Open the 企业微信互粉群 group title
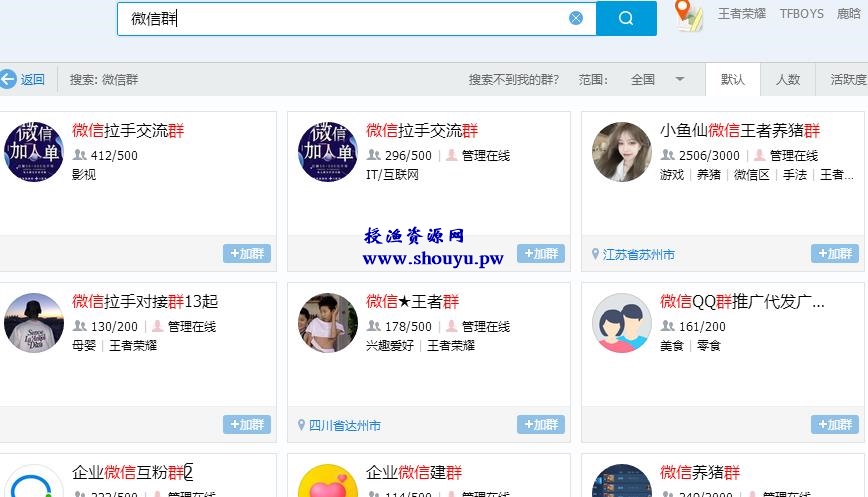The height and width of the screenshot is (497, 868). coord(132,472)
